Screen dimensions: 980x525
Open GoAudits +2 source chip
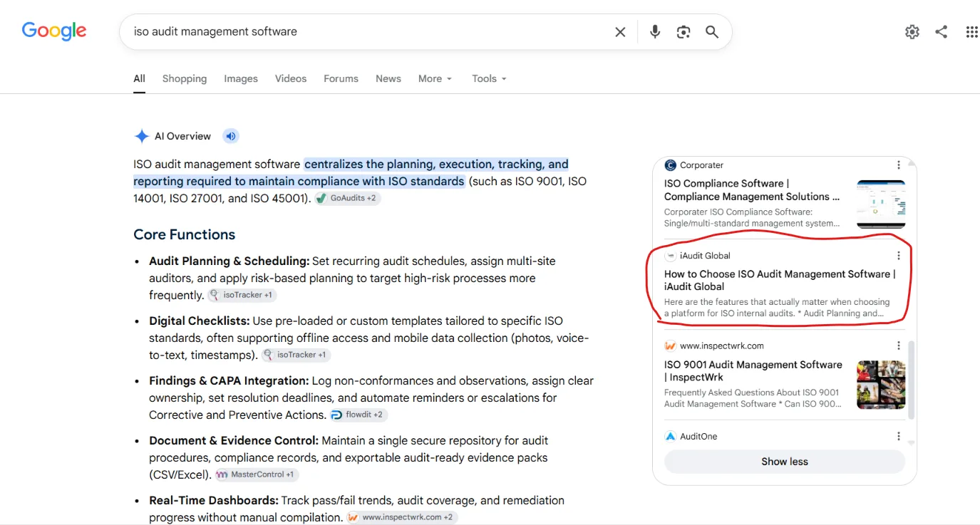pos(348,198)
